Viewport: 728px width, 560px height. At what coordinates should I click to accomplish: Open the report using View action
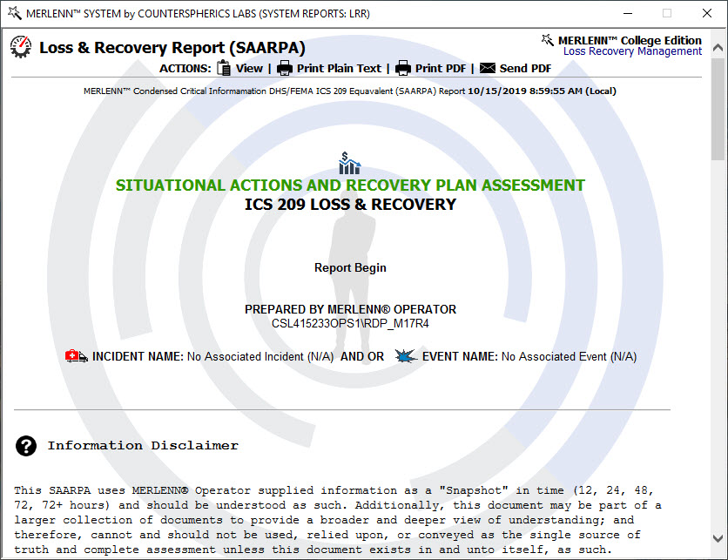(x=249, y=68)
